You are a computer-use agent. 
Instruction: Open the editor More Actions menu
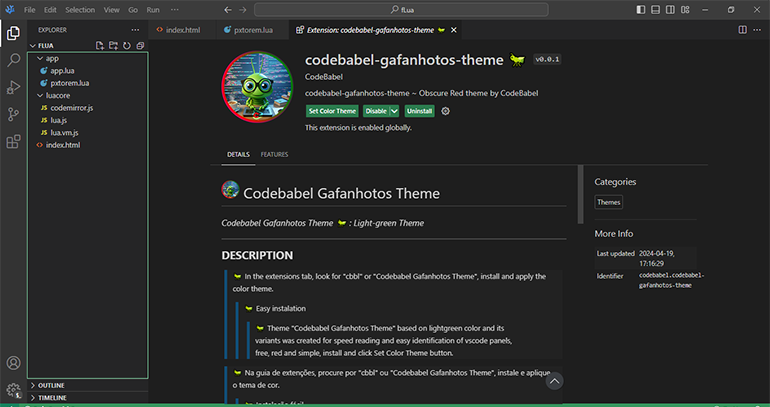[x=758, y=30]
